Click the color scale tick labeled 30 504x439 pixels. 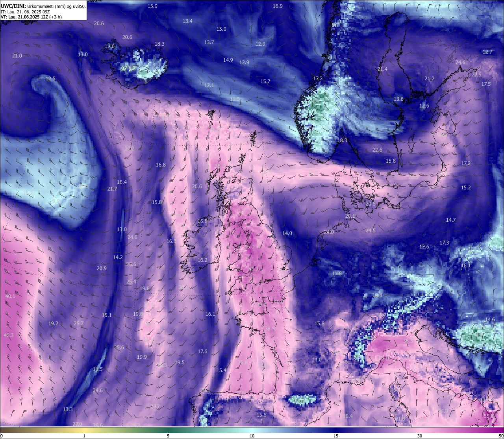tap(420, 436)
